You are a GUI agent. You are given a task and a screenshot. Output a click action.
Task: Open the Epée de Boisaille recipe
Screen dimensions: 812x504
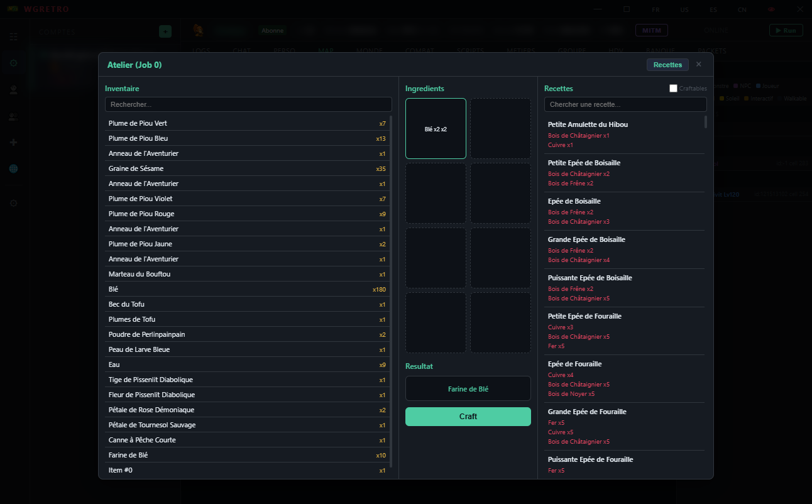[624, 211]
